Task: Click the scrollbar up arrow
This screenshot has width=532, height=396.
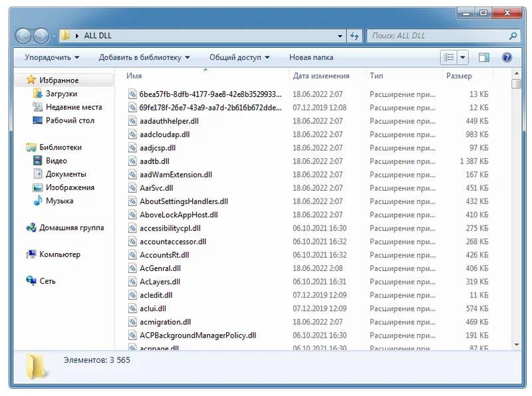Action: 517,73
